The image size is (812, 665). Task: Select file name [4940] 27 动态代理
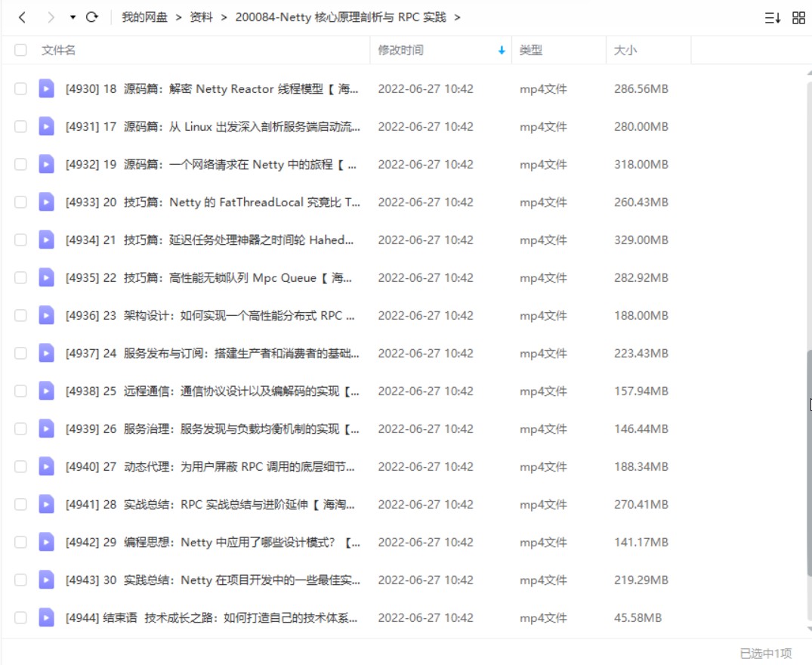(210, 467)
